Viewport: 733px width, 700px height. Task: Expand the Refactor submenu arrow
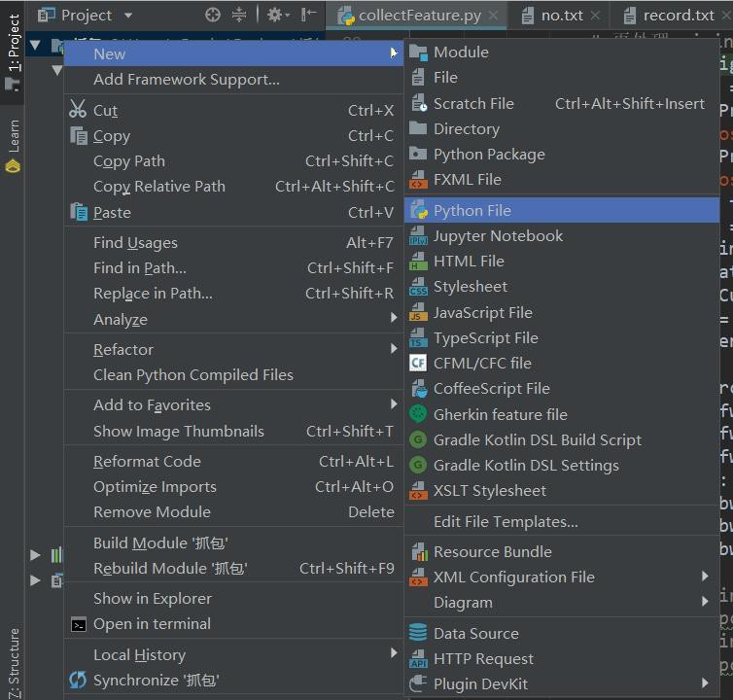click(394, 348)
